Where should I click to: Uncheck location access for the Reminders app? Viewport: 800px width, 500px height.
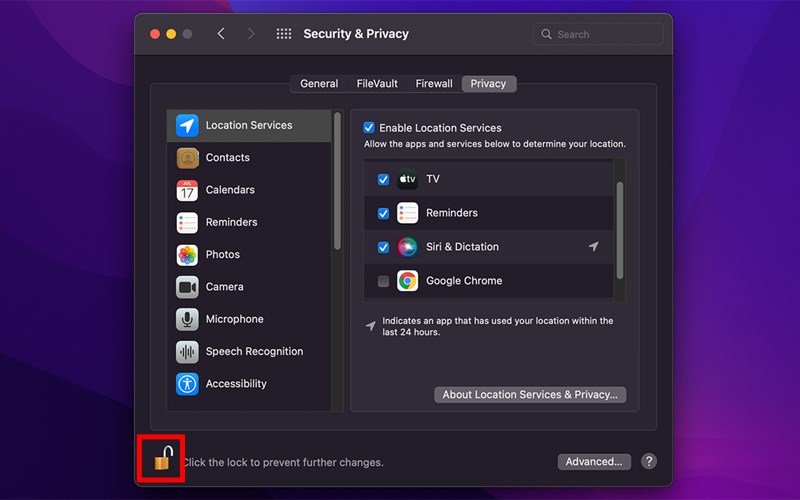tap(383, 213)
